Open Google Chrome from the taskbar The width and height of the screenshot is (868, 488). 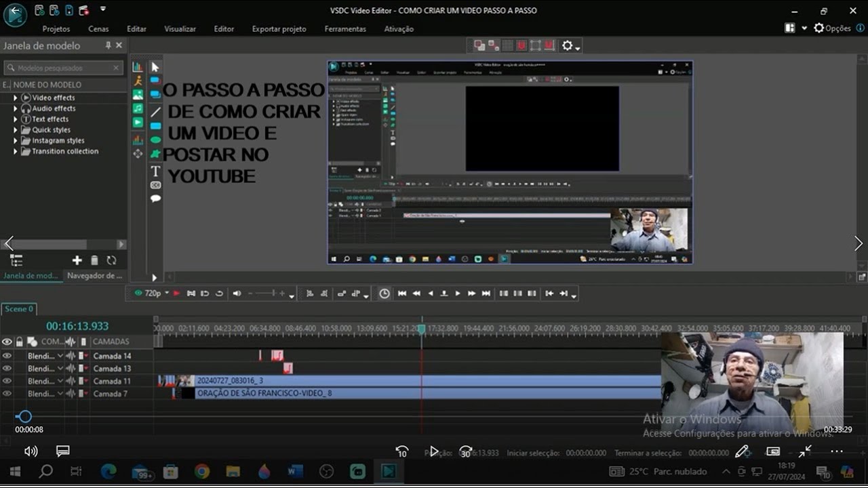point(201,471)
